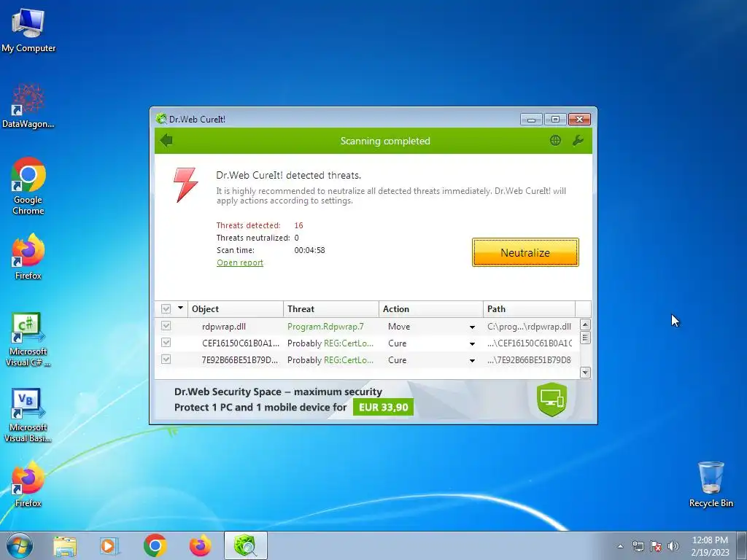The width and height of the screenshot is (747, 560).
Task: Select the DataWagon desktop shortcut
Action: pos(28,106)
